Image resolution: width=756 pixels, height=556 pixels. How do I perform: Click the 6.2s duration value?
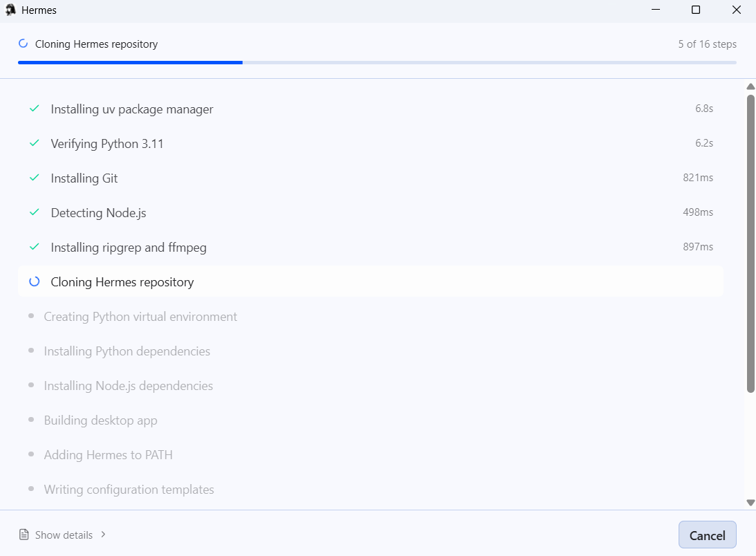704,143
